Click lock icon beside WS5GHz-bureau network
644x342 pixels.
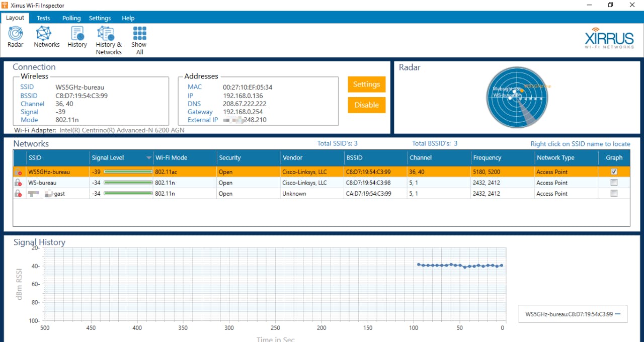coord(18,172)
